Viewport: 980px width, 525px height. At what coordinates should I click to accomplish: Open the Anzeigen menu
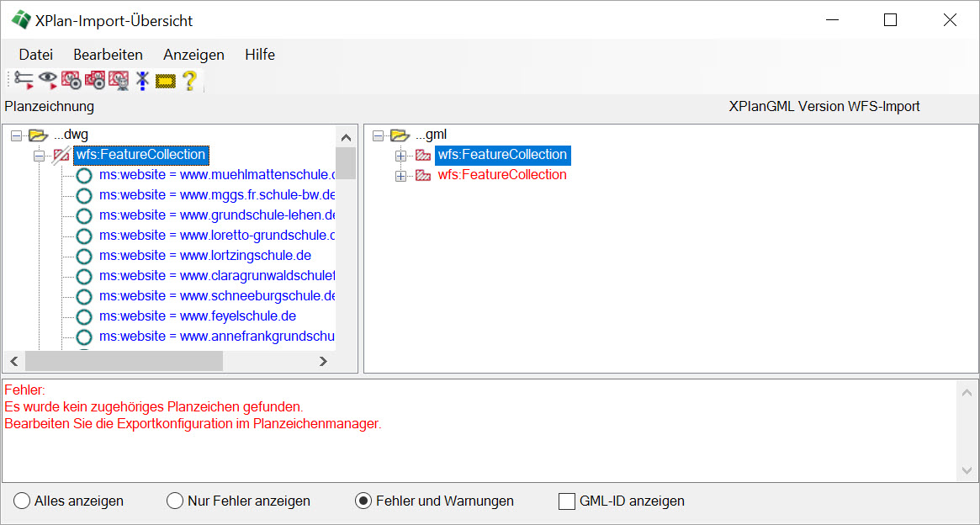[193, 55]
